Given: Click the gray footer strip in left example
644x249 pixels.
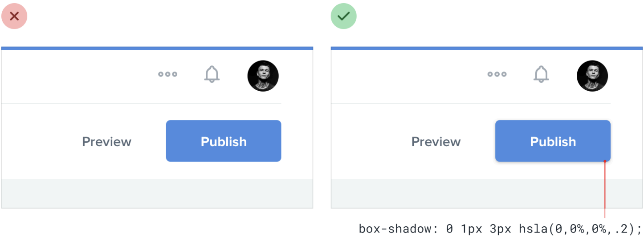Looking at the screenshot, I should click(157, 193).
